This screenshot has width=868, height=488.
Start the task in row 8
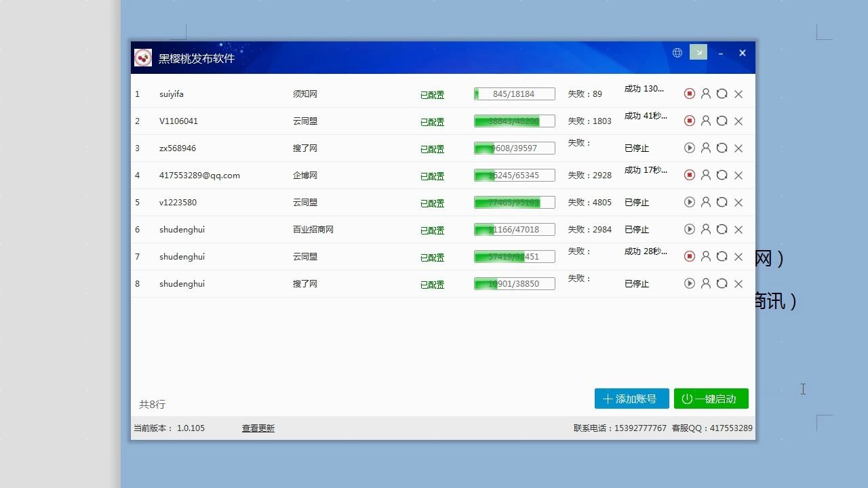(x=690, y=283)
